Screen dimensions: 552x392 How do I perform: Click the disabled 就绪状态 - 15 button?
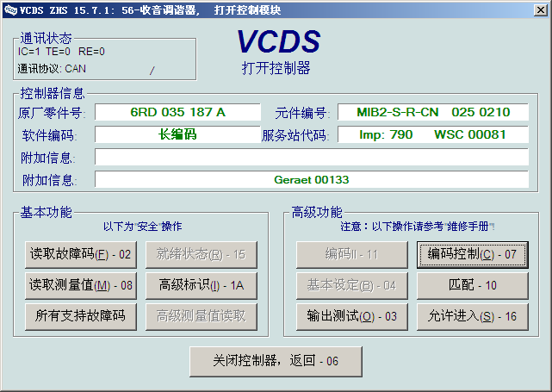202,254
